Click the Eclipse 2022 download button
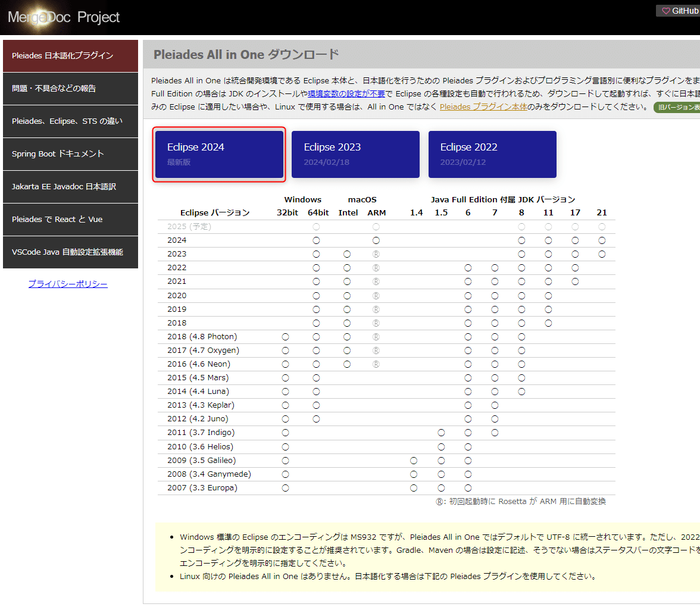The height and width of the screenshot is (607, 700). 492,154
